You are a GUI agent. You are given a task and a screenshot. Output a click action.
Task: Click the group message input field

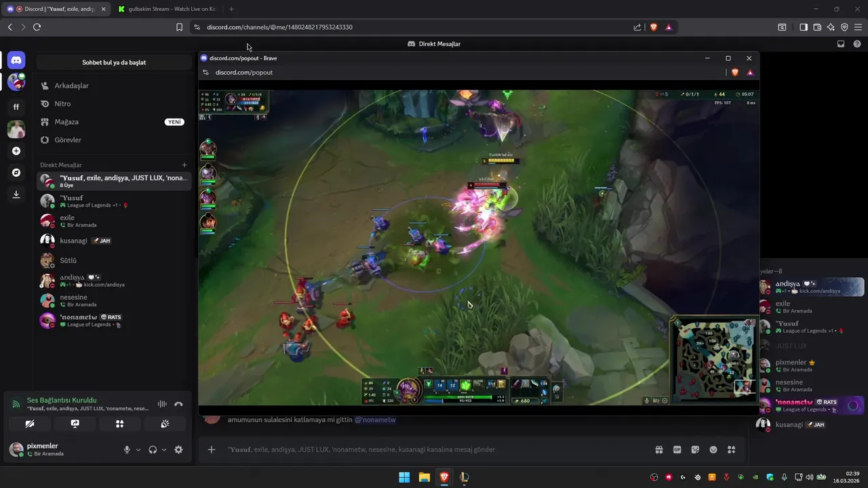coord(434,449)
